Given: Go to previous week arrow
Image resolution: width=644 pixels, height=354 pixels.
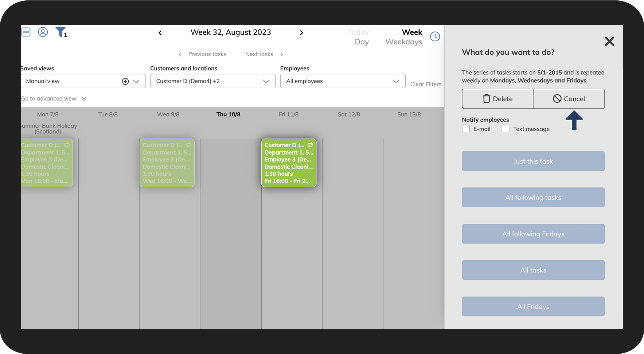Looking at the screenshot, I should point(160,33).
